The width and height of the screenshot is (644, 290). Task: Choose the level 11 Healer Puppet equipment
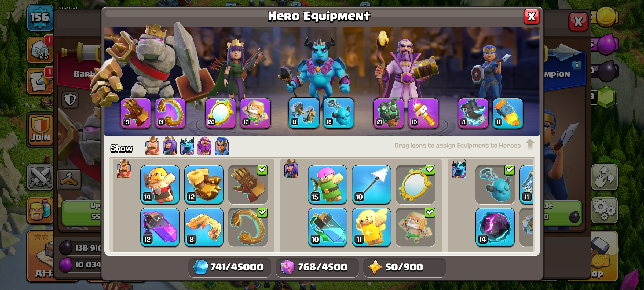coord(371,227)
